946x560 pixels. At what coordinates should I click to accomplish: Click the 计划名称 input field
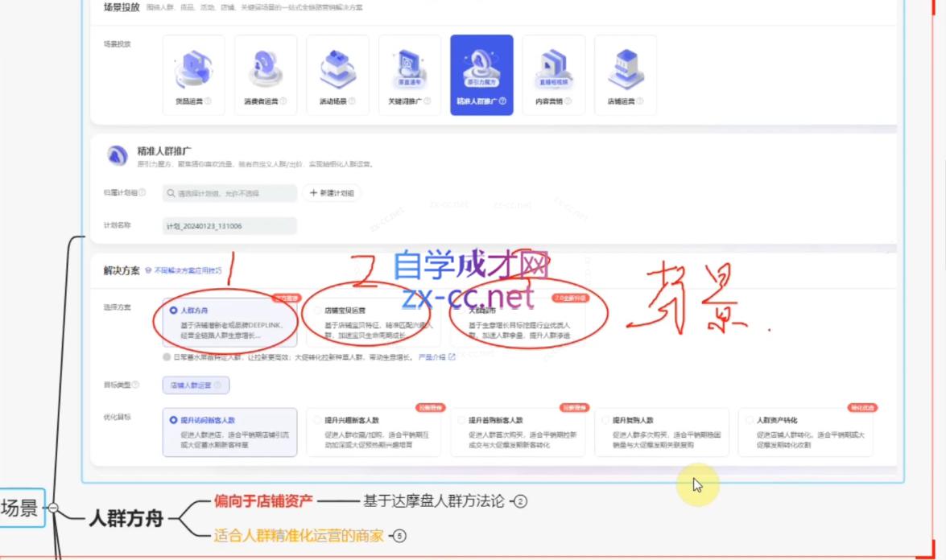[230, 226]
